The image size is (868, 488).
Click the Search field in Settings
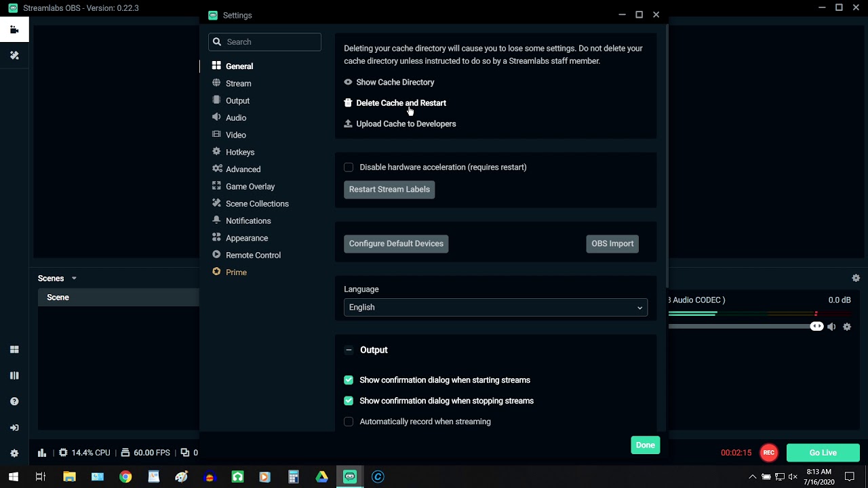point(264,42)
